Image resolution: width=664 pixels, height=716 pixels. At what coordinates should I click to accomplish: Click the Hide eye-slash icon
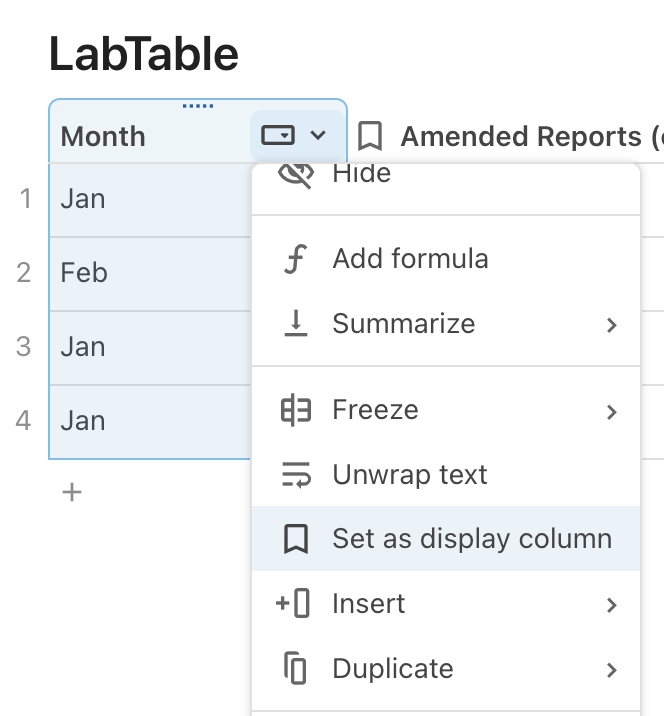coord(295,175)
